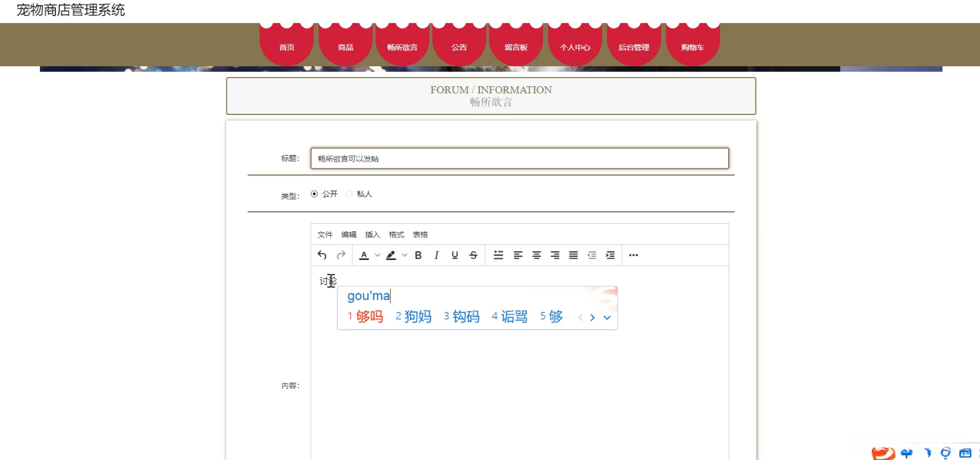
Task: Justify the text
Action: click(573, 255)
